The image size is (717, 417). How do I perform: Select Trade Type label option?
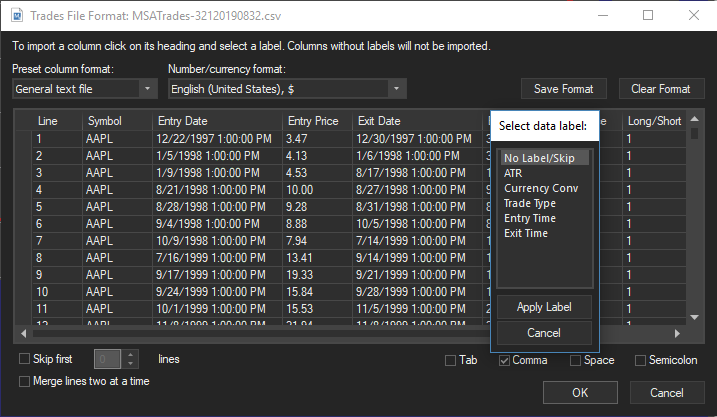point(545,203)
